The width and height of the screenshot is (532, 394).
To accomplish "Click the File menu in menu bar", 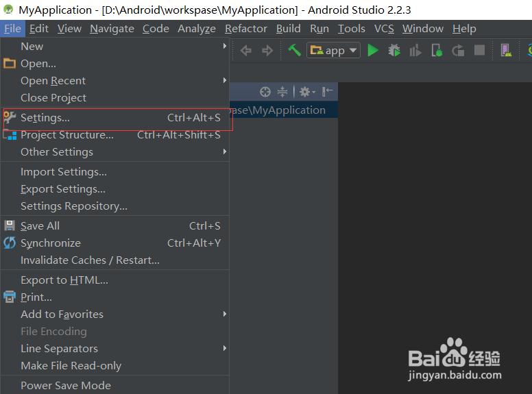I will point(12,29).
